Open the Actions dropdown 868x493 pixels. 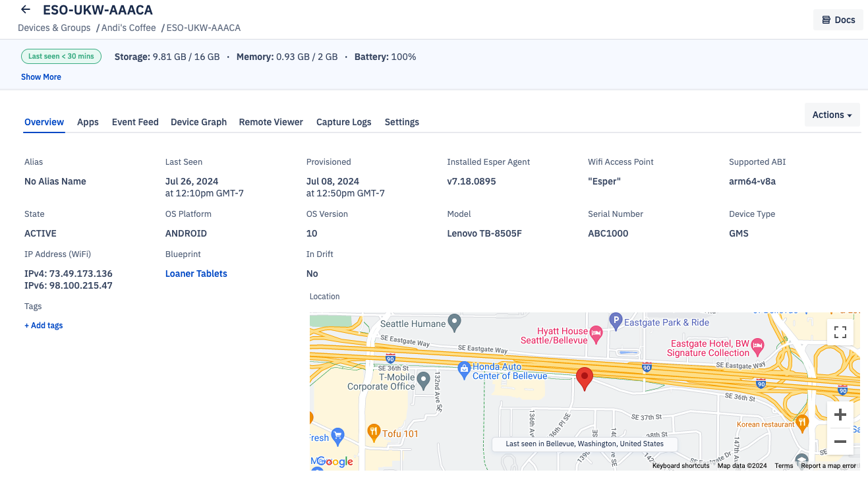832,115
